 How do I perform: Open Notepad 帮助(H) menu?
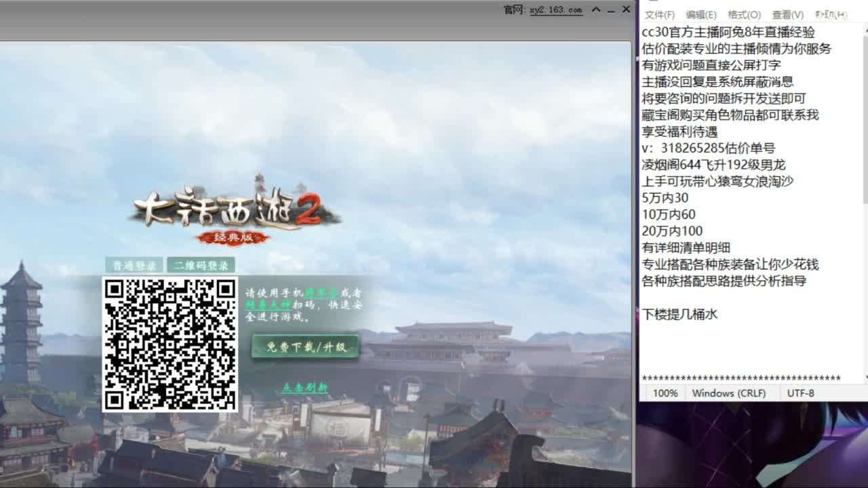click(x=831, y=15)
